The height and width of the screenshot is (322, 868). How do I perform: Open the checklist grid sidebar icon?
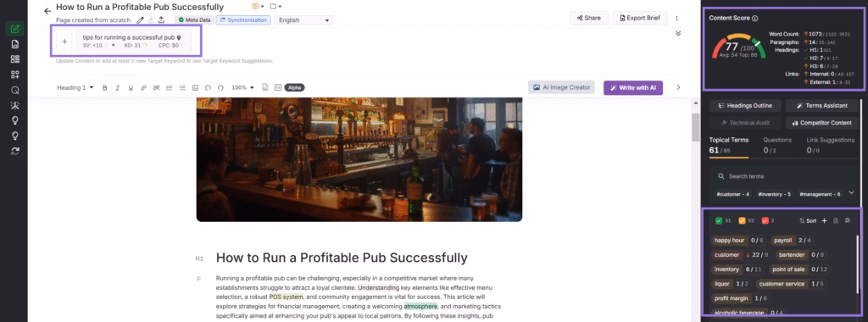[x=15, y=59]
